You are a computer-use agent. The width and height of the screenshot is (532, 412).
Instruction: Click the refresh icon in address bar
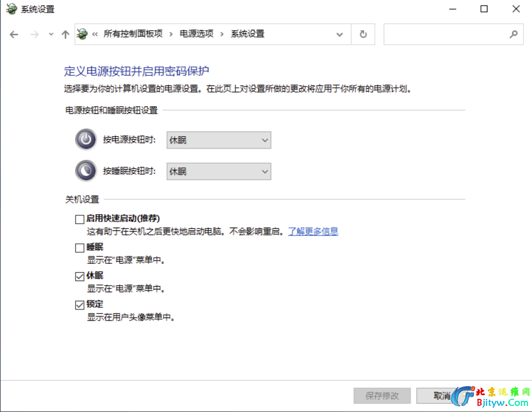tap(363, 34)
